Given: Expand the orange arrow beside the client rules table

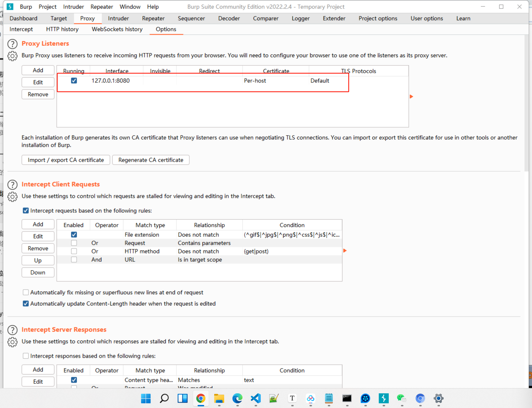Looking at the screenshot, I should pyautogui.click(x=345, y=251).
